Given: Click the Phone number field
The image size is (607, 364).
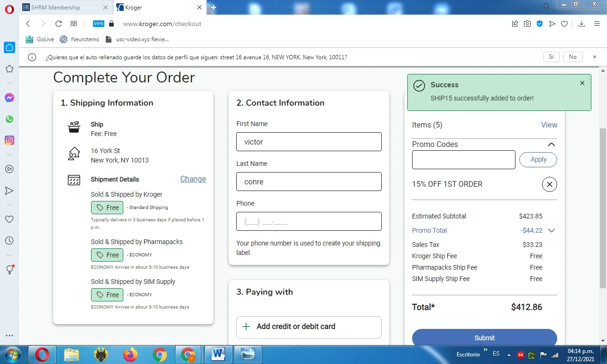Looking at the screenshot, I should (x=309, y=221).
